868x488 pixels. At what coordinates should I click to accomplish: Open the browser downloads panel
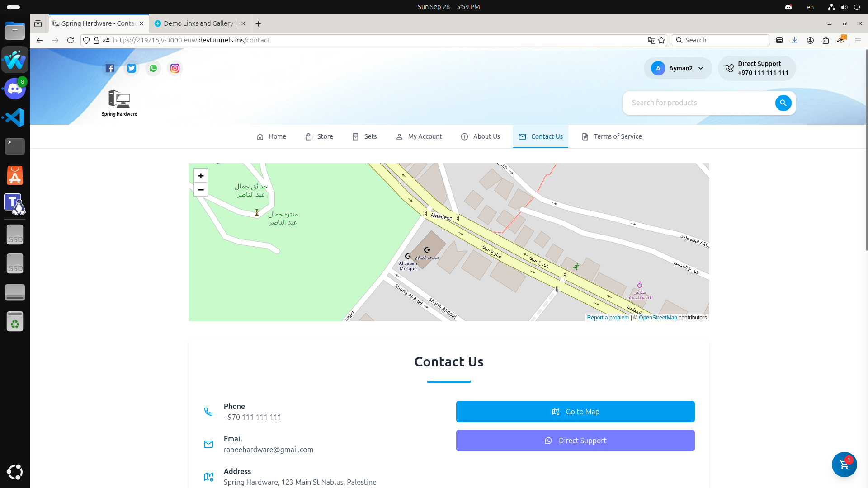(794, 40)
